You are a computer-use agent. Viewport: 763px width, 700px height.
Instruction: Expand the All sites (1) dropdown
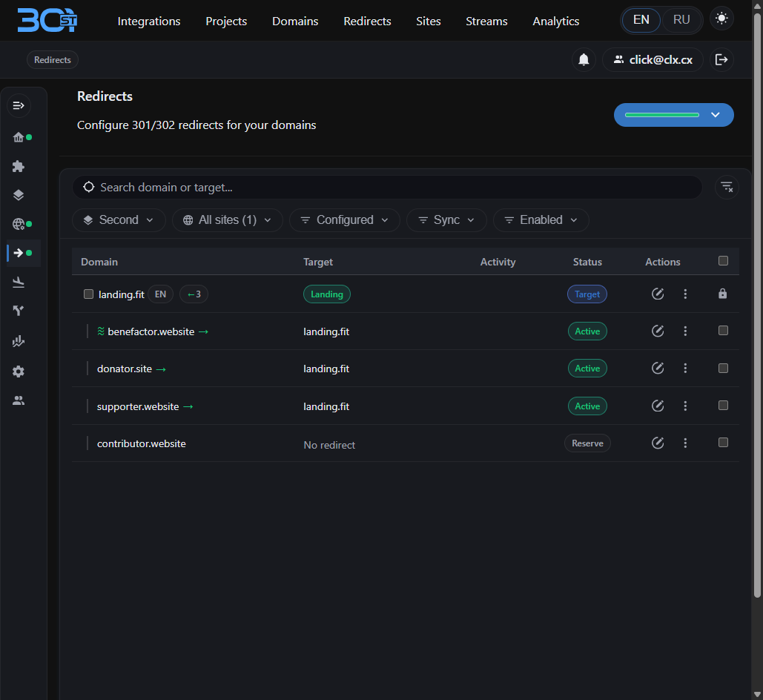coord(228,220)
